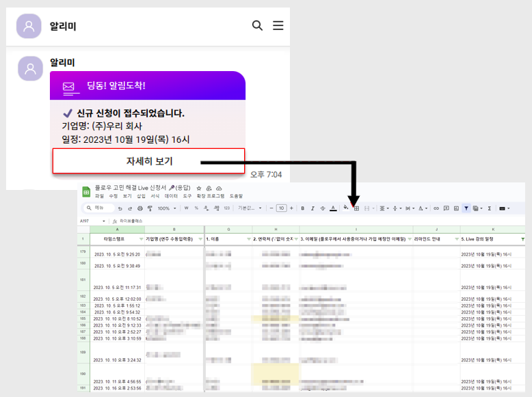Select the paint format tool
532x397 pixels.
click(x=150, y=208)
